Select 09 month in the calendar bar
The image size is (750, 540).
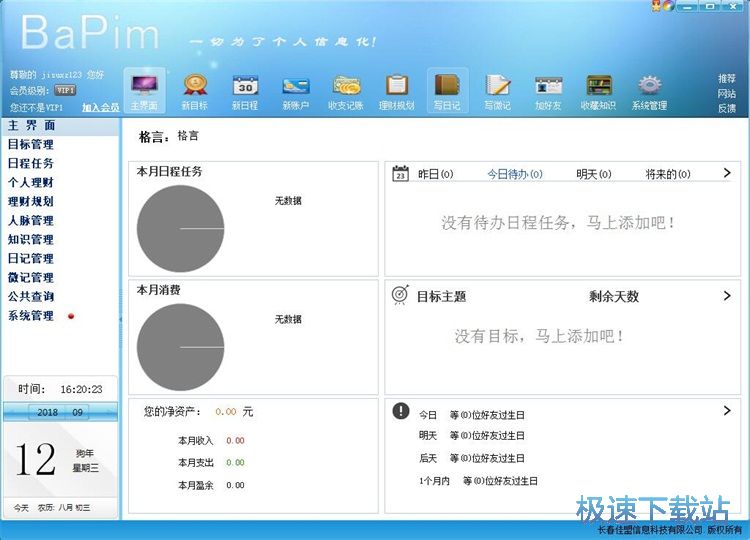pyautogui.click(x=77, y=412)
